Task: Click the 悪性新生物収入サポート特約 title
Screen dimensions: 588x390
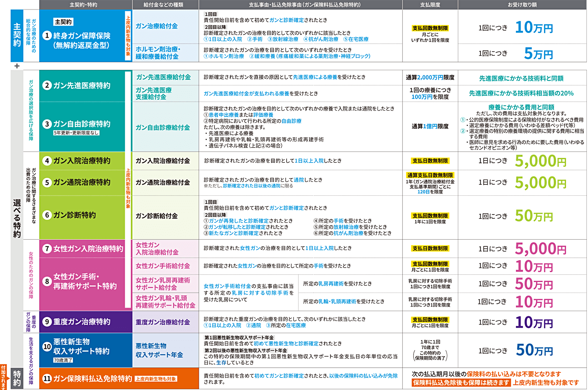Action: pyautogui.click(x=81, y=346)
